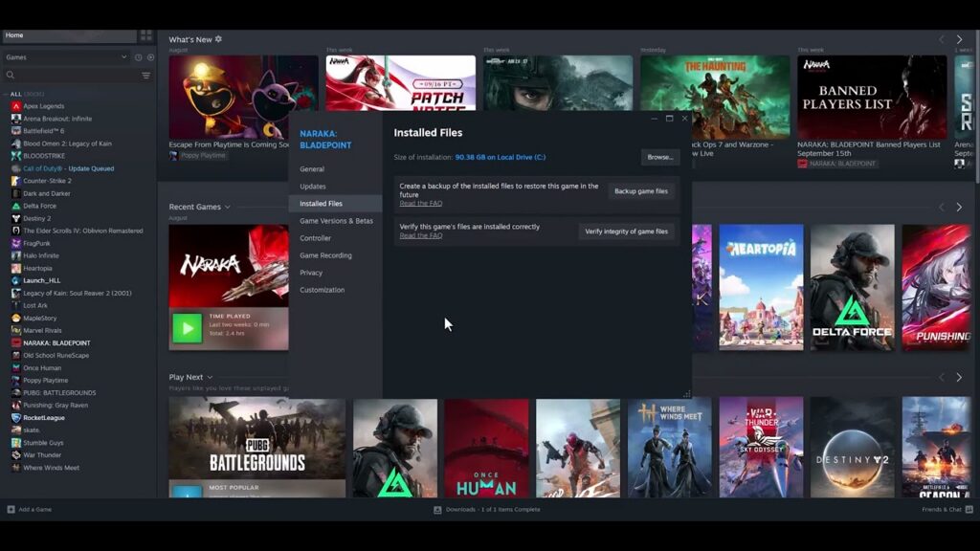Screen dimensions: 980x551
Task: Open the What's New settings gear
Action: pyautogui.click(x=218, y=38)
